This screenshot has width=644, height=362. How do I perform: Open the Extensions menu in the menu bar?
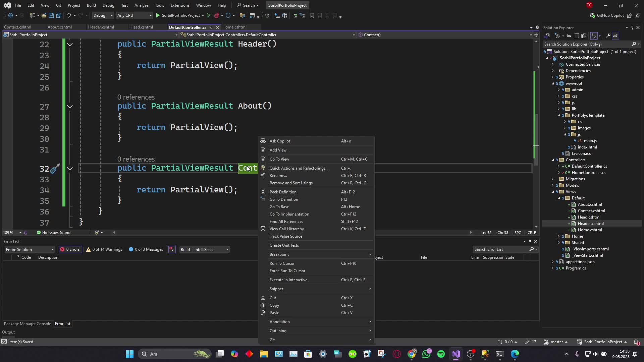point(180,5)
